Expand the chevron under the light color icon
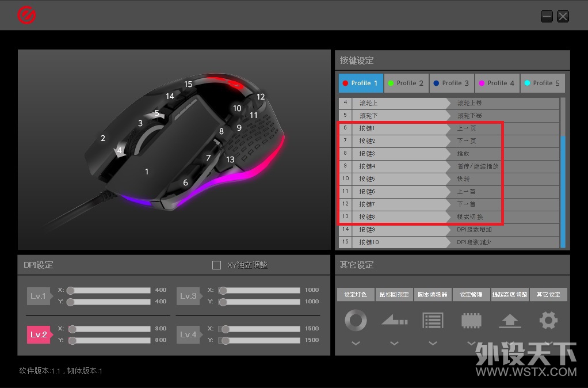 [x=356, y=343]
